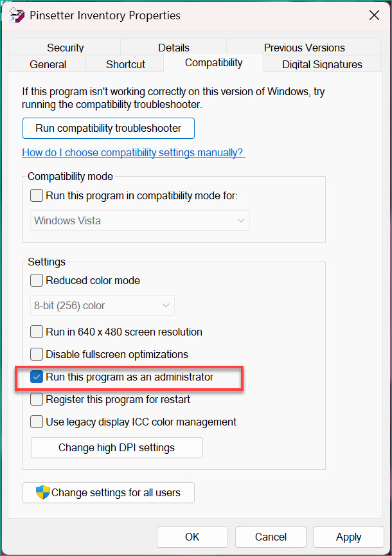Select the Previous Versions tab
Image resolution: width=392 pixels, height=556 pixels.
point(304,48)
